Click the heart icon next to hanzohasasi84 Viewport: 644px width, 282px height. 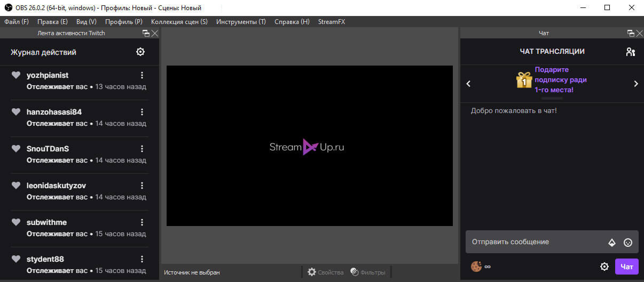[16, 112]
